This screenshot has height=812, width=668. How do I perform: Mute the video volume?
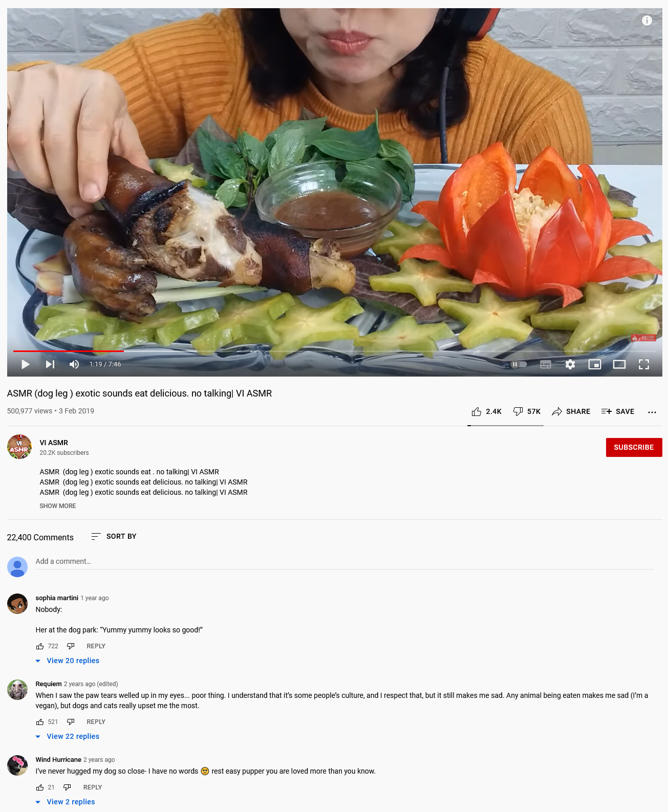[x=74, y=364]
